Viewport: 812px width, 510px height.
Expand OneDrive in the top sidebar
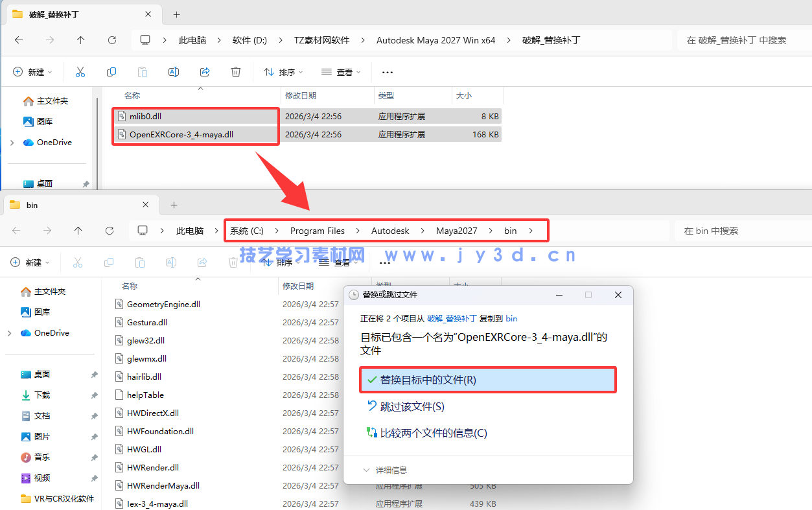point(11,143)
